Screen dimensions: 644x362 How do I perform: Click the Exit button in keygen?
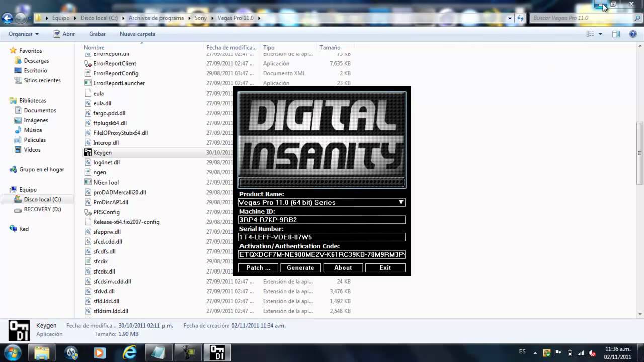click(x=385, y=268)
